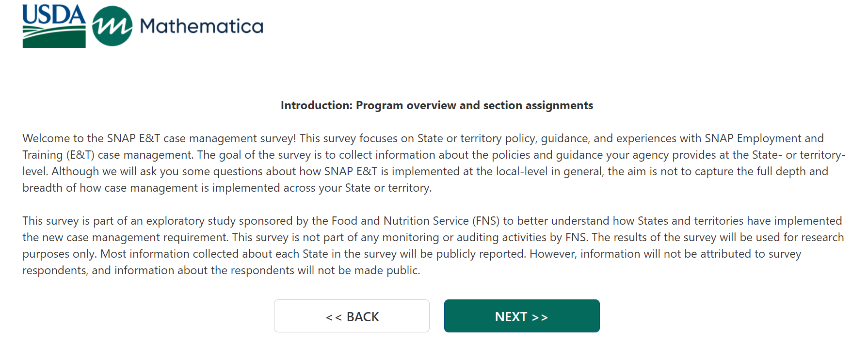
Task: Click the double arrows on the BACK button
Action: point(334,317)
